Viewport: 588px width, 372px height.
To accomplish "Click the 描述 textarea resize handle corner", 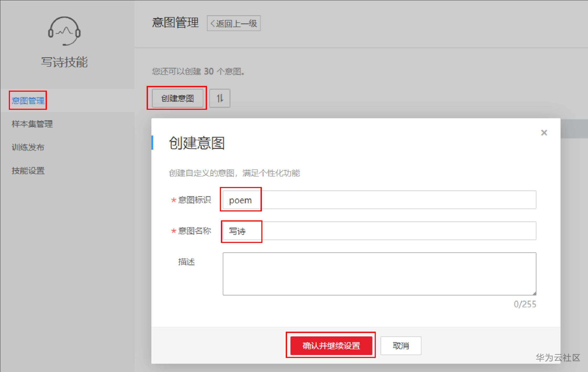I will [534, 293].
